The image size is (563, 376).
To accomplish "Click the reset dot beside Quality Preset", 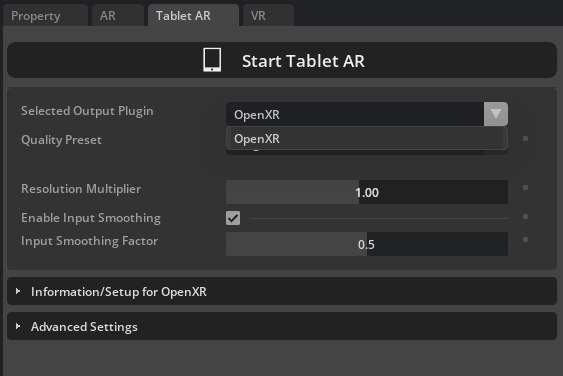I will (525, 139).
